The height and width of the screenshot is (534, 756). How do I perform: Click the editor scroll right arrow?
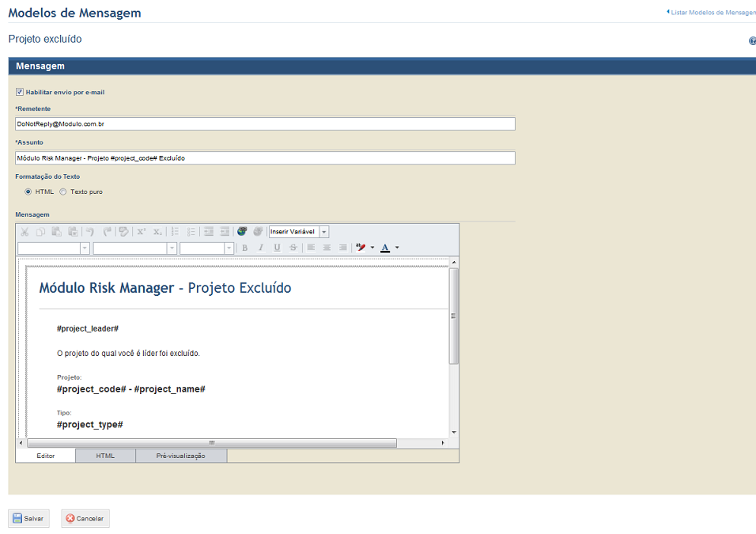(x=443, y=443)
